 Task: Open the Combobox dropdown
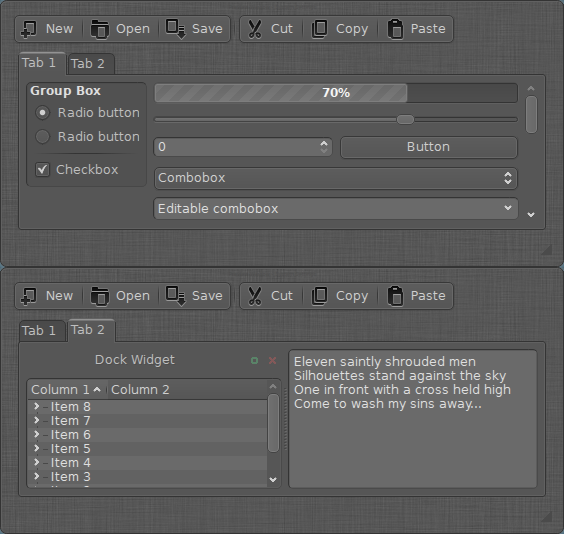(336, 178)
